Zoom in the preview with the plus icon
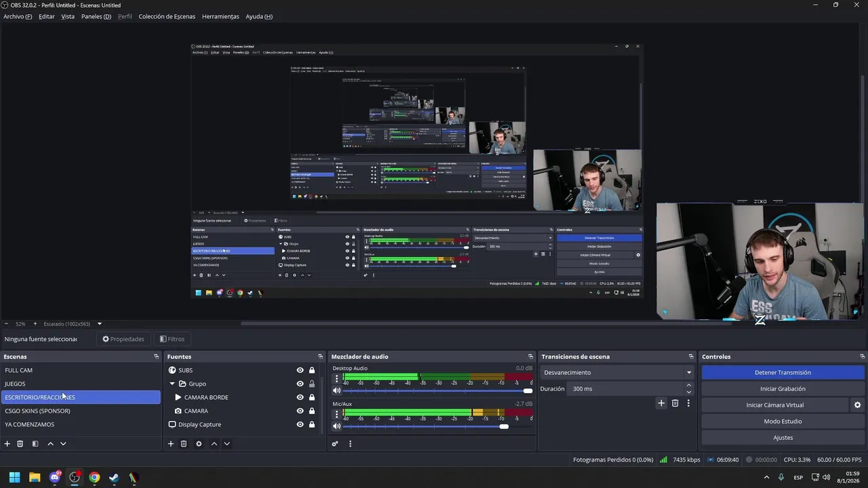 (35, 324)
